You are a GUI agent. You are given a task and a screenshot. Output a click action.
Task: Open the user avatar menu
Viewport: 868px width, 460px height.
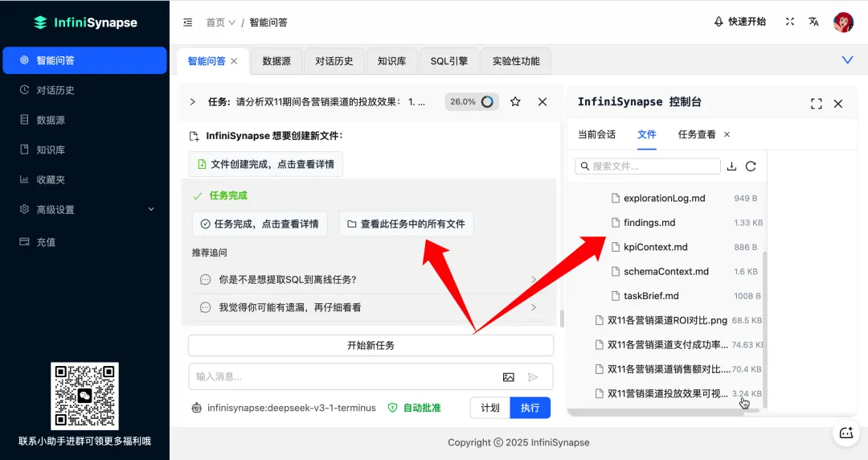pyautogui.click(x=843, y=23)
